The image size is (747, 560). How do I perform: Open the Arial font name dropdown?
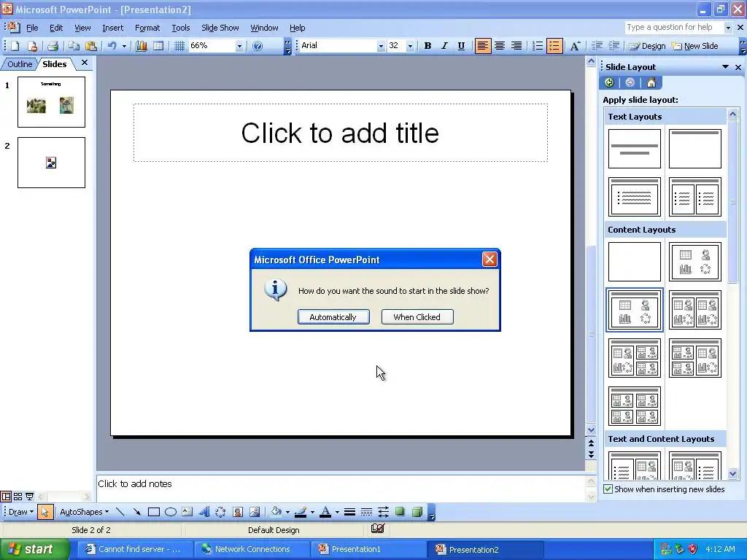click(x=381, y=46)
